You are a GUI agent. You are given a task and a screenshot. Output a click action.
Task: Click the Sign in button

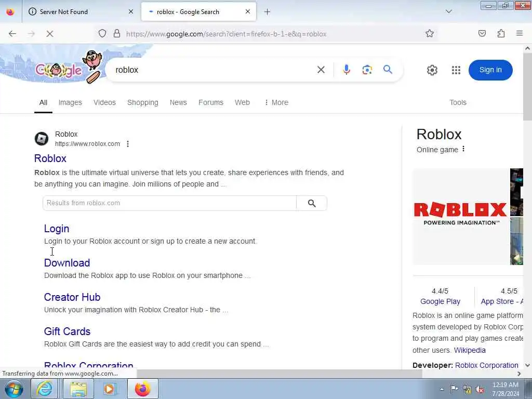click(x=490, y=70)
